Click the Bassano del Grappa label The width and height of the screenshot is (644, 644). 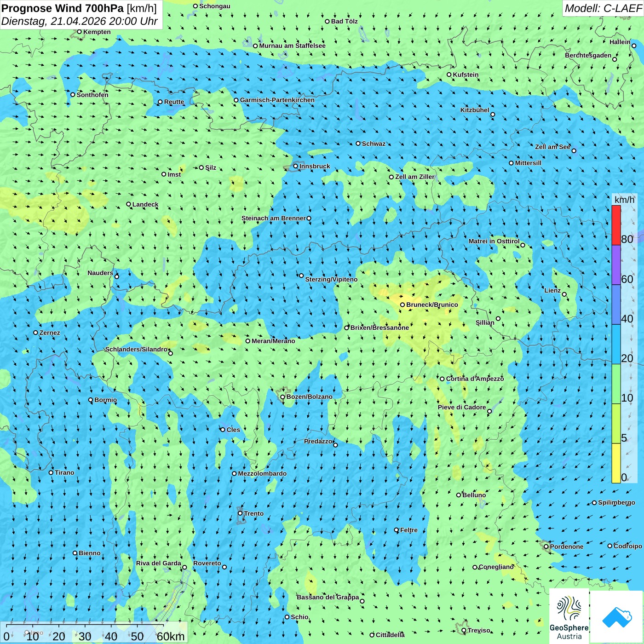328,597
